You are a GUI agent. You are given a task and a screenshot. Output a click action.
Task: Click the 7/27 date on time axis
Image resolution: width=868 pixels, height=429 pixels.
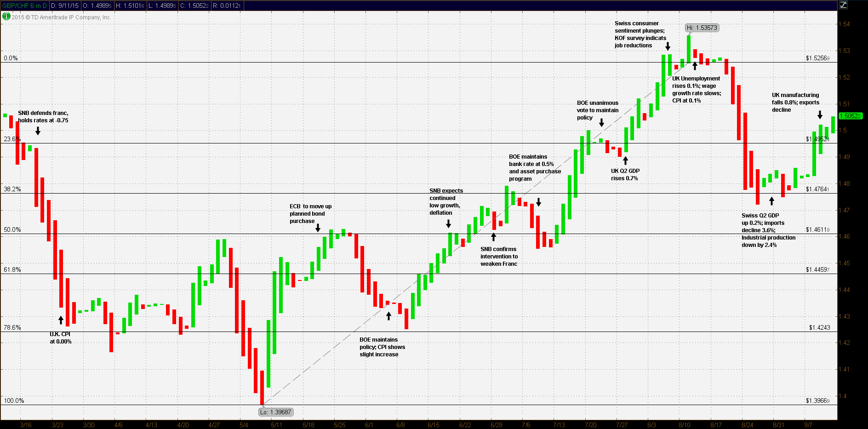622,425
